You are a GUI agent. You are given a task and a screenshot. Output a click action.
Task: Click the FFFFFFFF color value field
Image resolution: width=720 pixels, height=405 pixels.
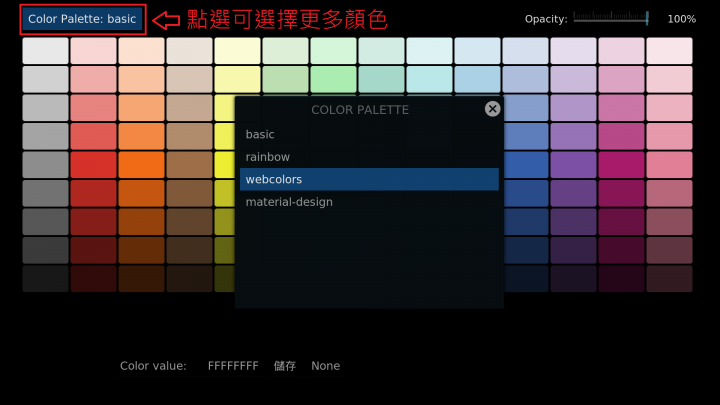tap(233, 366)
